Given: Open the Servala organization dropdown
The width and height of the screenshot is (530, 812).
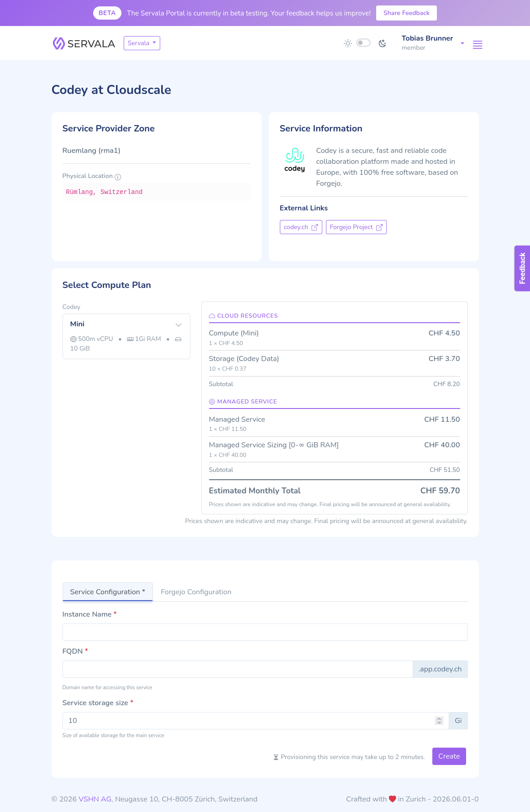Looking at the screenshot, I should (142, 43).
